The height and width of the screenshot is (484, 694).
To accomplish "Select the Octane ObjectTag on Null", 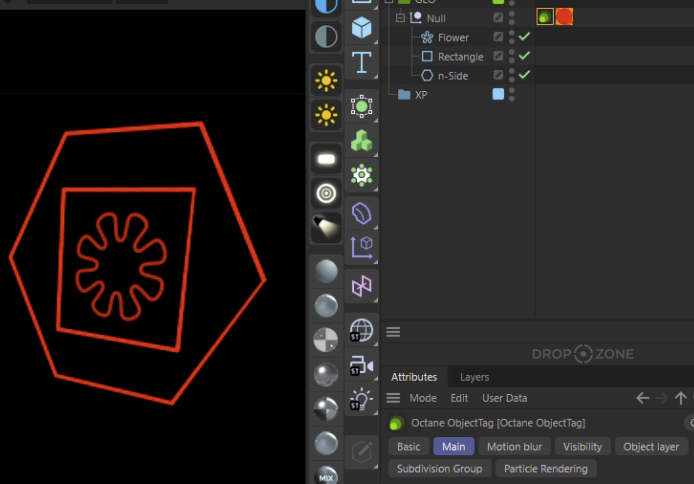I will click(x=545, y=17).
